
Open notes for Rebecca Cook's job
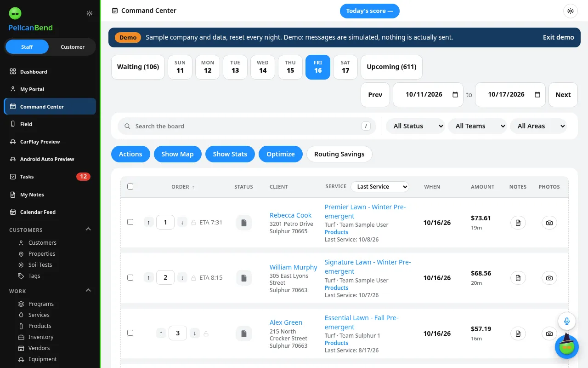pyautogui.click(x=518, y=223)
